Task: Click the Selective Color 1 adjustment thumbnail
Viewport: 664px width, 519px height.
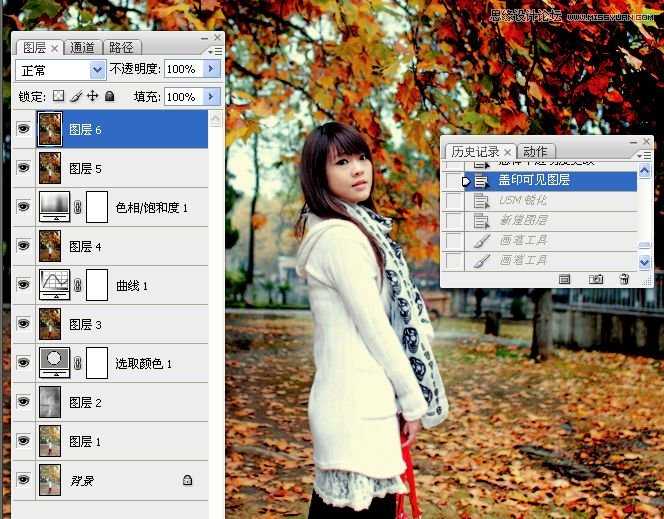Action: [55, 362]
